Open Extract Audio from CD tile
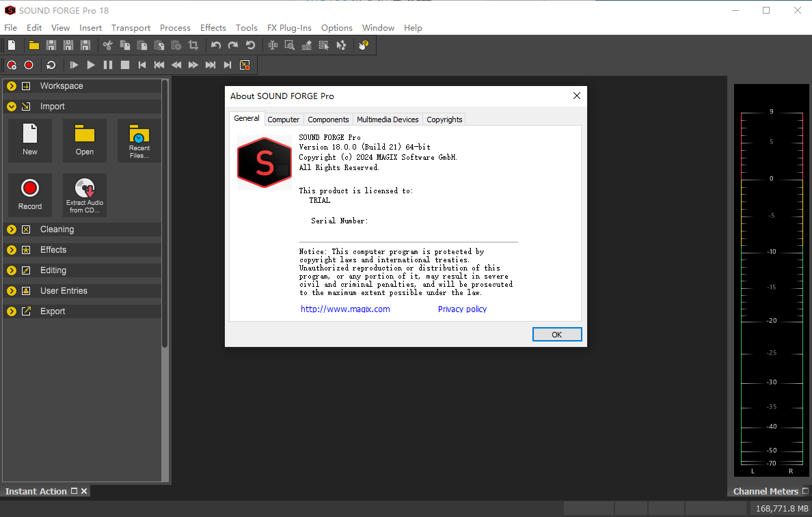Screen dimensions: 812x517 coord(85,195)
